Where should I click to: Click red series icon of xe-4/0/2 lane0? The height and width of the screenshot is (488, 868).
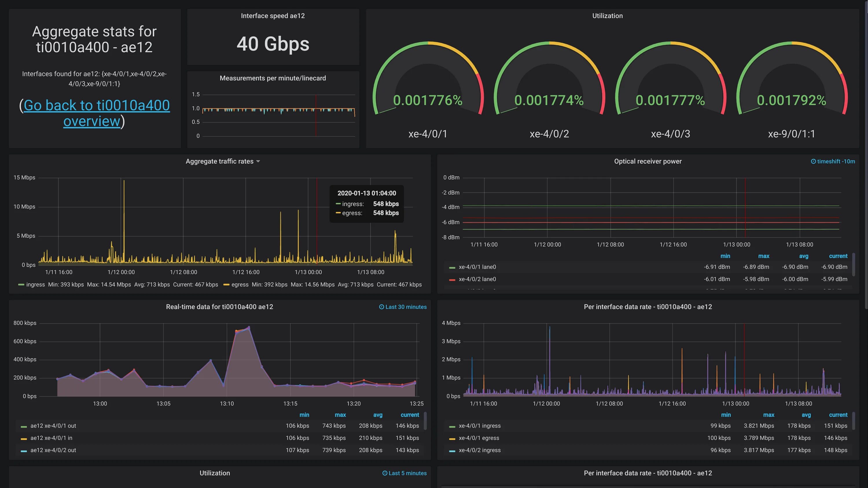pyautogui.click(x=452, y=280)
